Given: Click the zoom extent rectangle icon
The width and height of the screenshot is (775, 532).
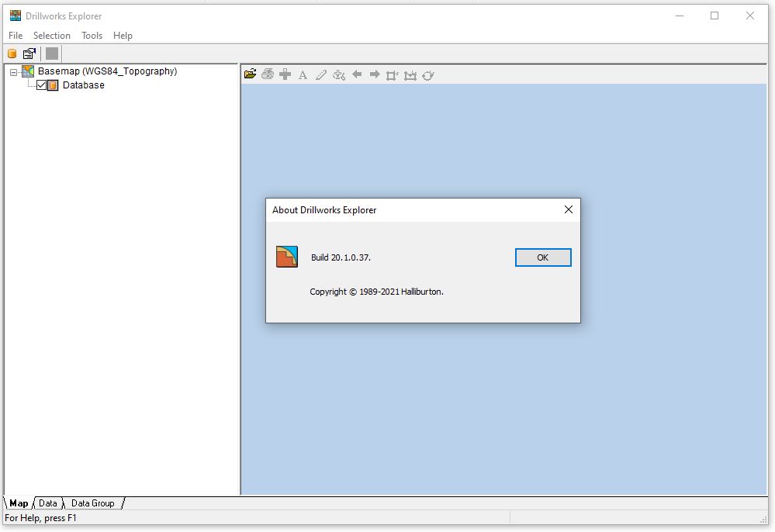Looking at the screenshot, I should pos(391,74).
